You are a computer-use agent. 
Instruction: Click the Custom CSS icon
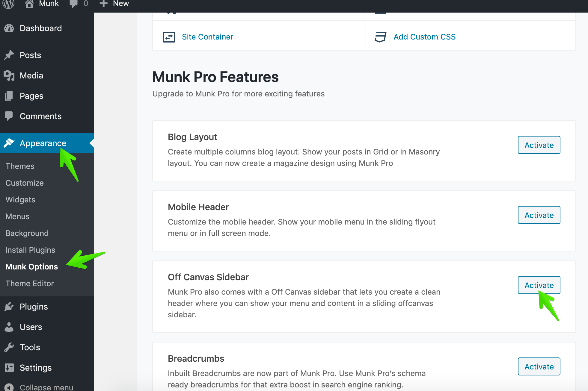(380, 37)
